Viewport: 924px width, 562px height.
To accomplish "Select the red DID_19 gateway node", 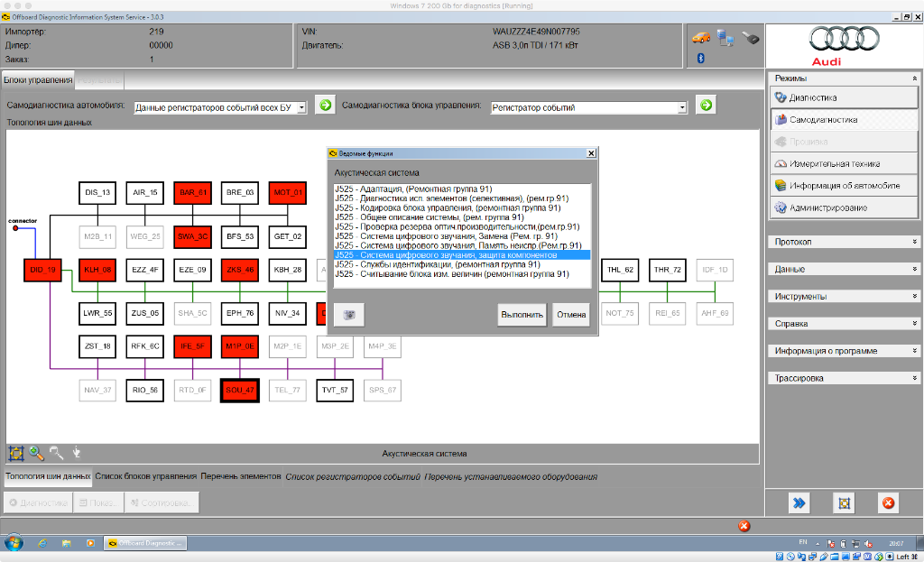I will tap(42, 270).
